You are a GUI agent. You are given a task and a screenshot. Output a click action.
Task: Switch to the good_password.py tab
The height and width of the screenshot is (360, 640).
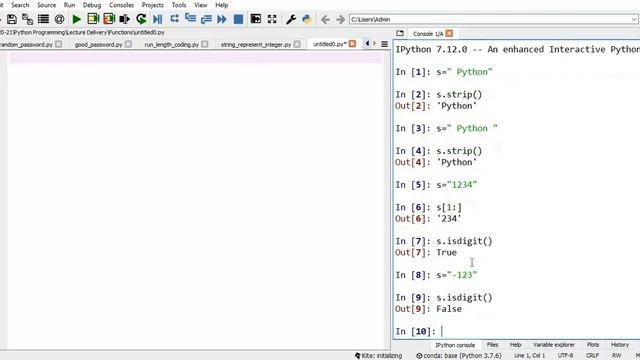pyautogui.click(x=98, y=44)
